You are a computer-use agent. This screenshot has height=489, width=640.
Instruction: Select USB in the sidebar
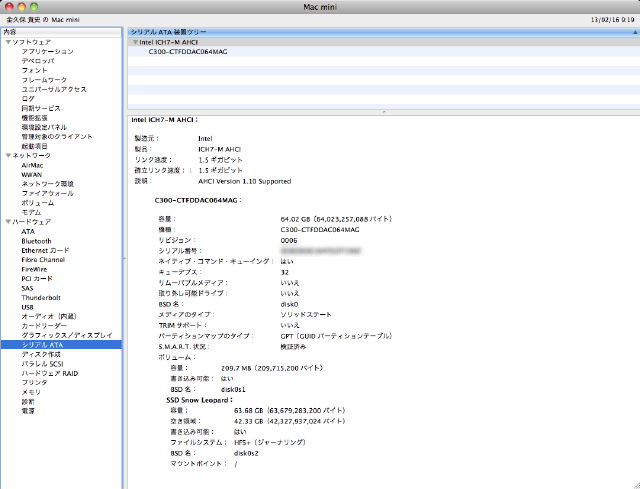pyautogui.click(x=27, y=307)
